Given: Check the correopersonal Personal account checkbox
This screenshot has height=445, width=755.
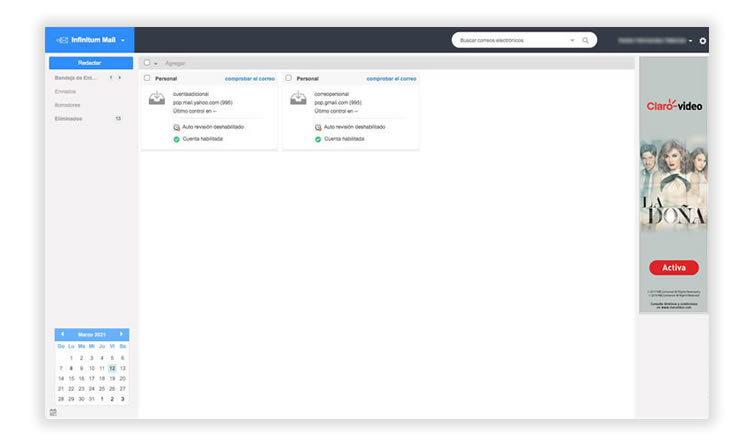Looking at the screenshot, I should click(x=288, y=78).
